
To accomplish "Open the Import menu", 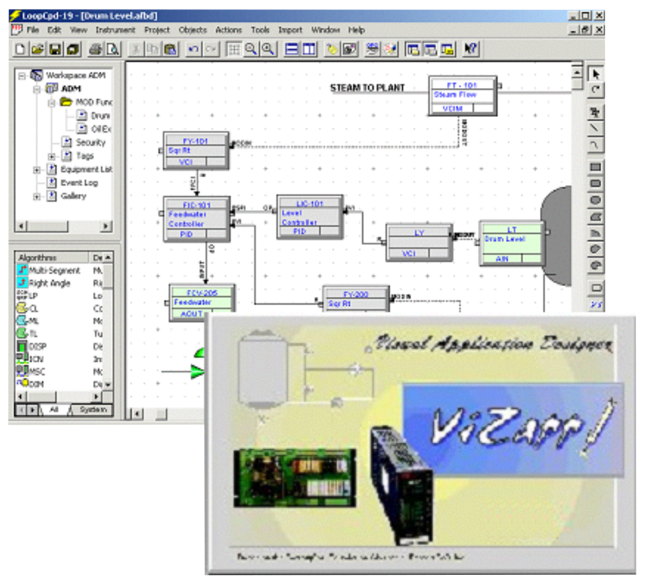I will [290, 30].
